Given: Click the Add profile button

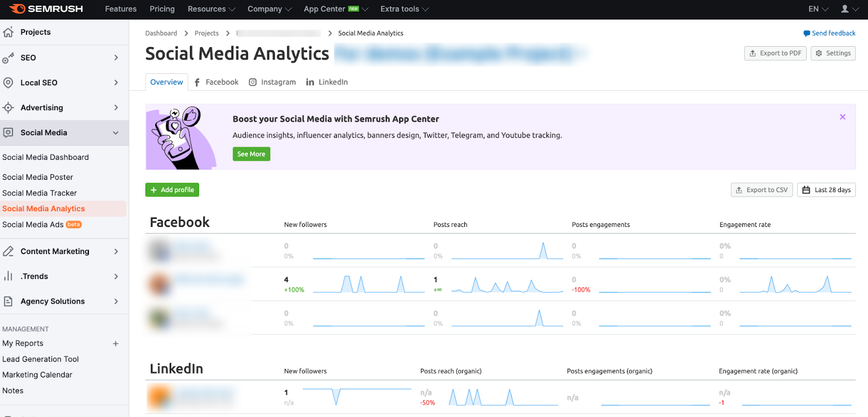Looking at the screenshot, I should click(x=172, y=190).
